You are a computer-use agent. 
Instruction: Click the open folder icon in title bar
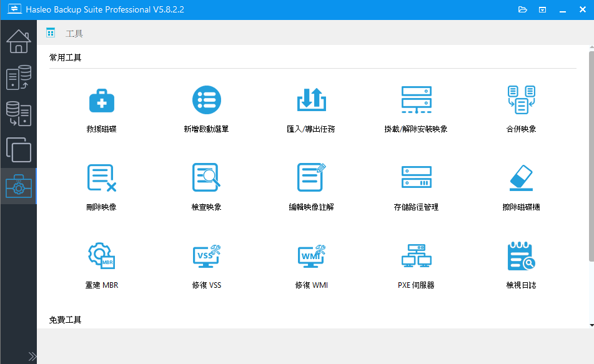pos(522,9)
